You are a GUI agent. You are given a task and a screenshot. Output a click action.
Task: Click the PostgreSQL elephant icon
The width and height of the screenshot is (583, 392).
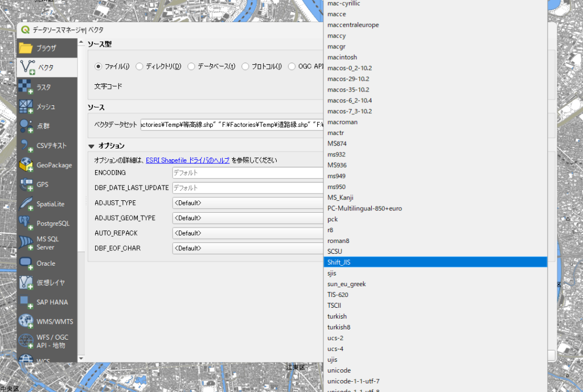(x=26, y=223)
